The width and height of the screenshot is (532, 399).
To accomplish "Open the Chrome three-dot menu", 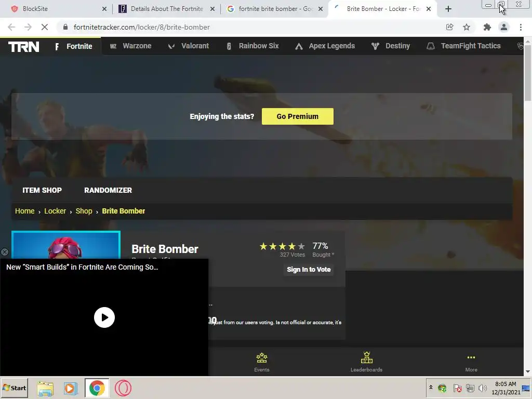I will (x=521, y=27).
